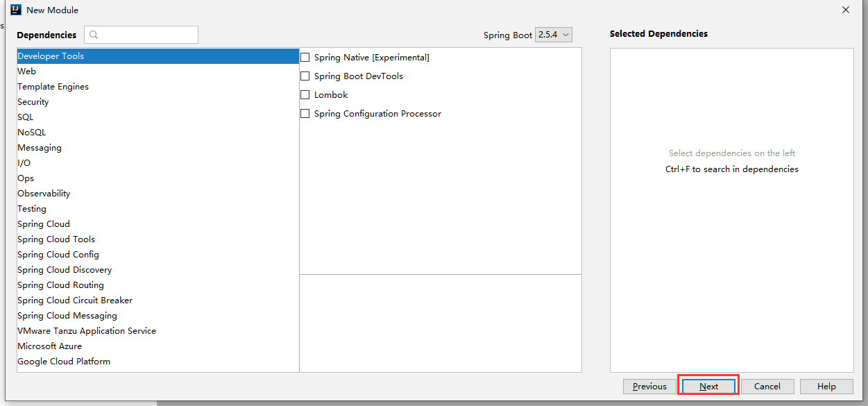Select the Testing category
Screen dimensions: 868x406
pyautogui.click(x=158, y=209)
